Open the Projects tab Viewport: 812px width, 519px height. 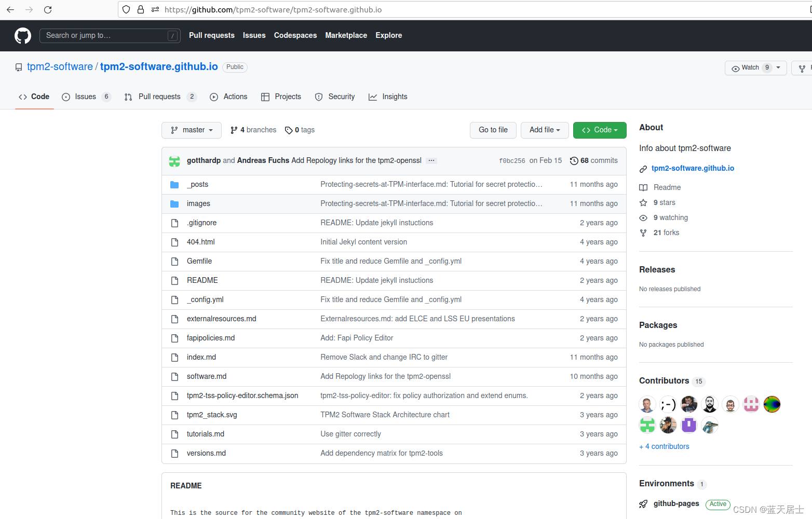pos(281,97)
